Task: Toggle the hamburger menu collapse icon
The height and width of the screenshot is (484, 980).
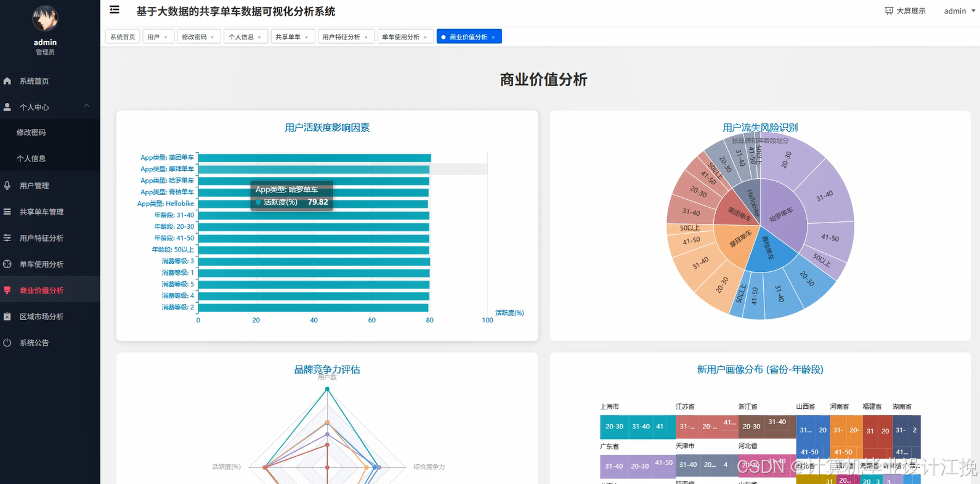Action: point(115,10)
